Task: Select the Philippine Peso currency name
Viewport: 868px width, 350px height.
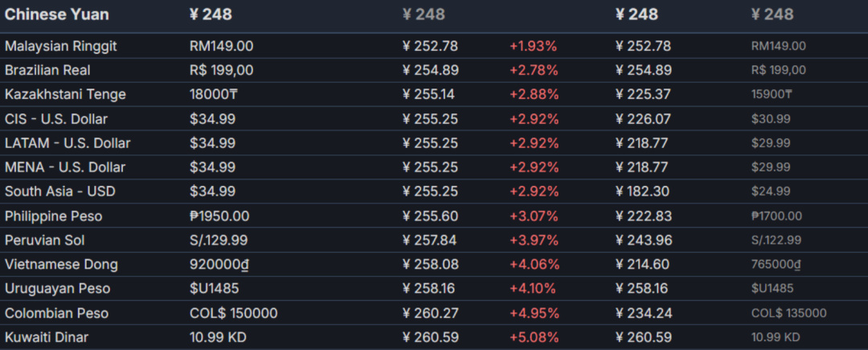Action: click(54, 216)
